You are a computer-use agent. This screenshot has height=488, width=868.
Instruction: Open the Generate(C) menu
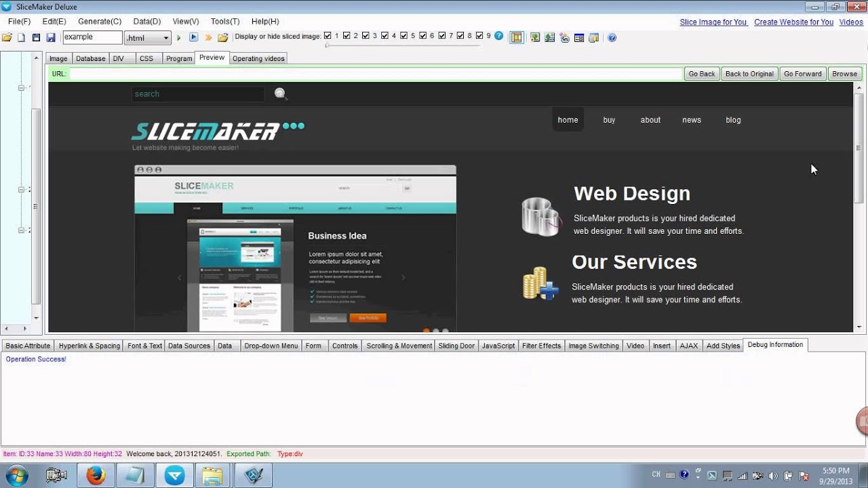100,22
